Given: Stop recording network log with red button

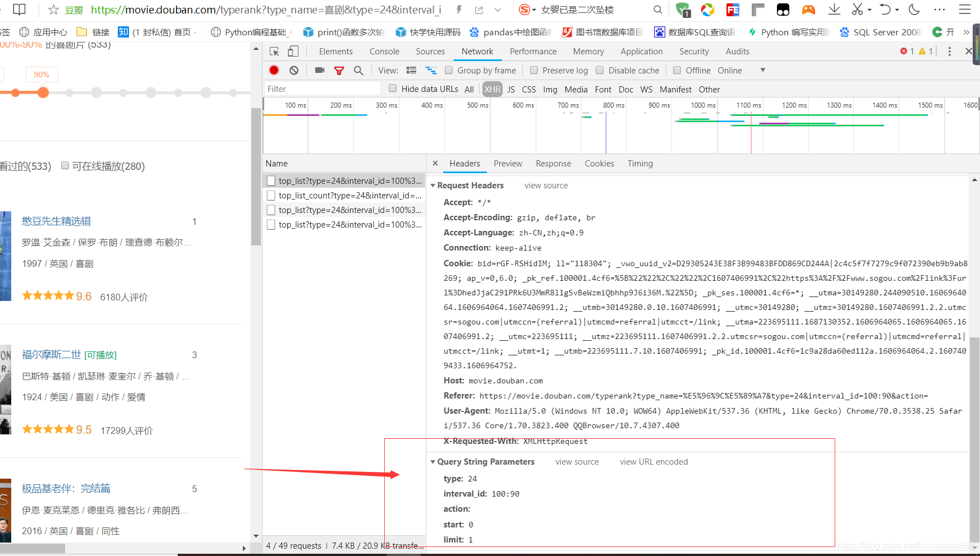Looking at the screenshot, I should click(x=274, y=70).
